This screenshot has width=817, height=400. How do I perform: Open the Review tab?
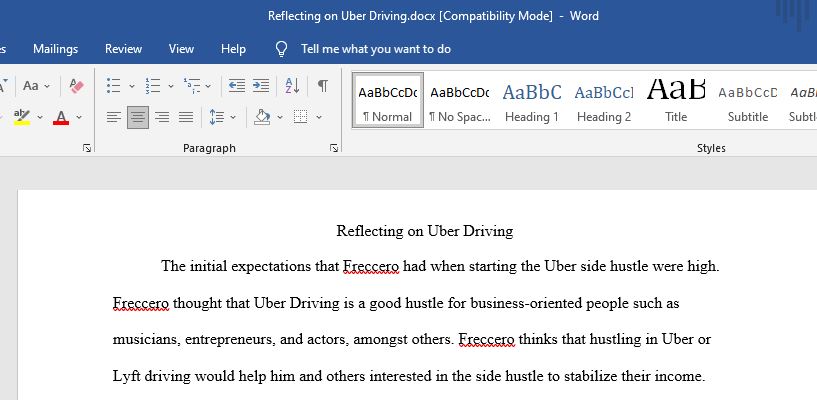(x=123, y=49)
